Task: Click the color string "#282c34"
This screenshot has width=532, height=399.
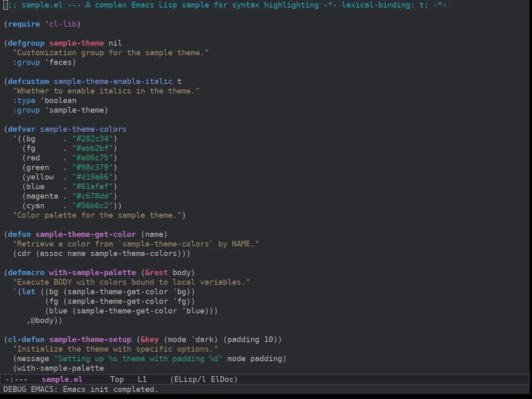Action: (93, 139)
